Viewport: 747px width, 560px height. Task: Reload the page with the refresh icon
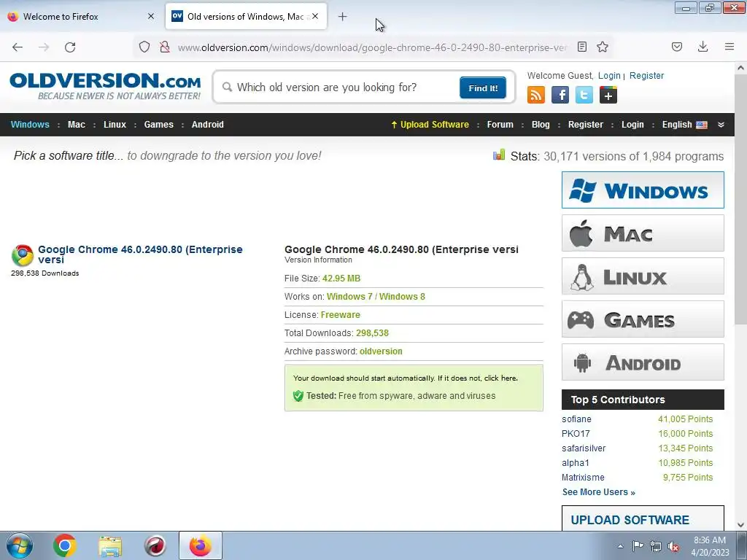[70, 47]
